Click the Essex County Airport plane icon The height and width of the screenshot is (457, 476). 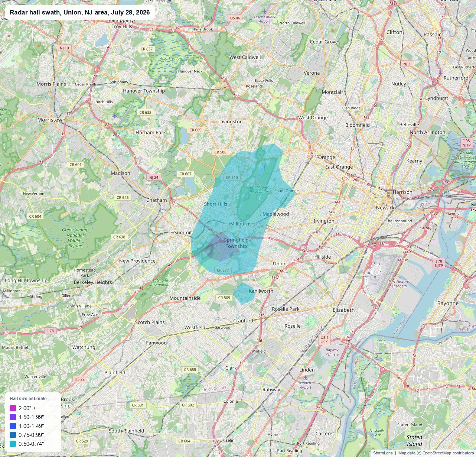264,12
